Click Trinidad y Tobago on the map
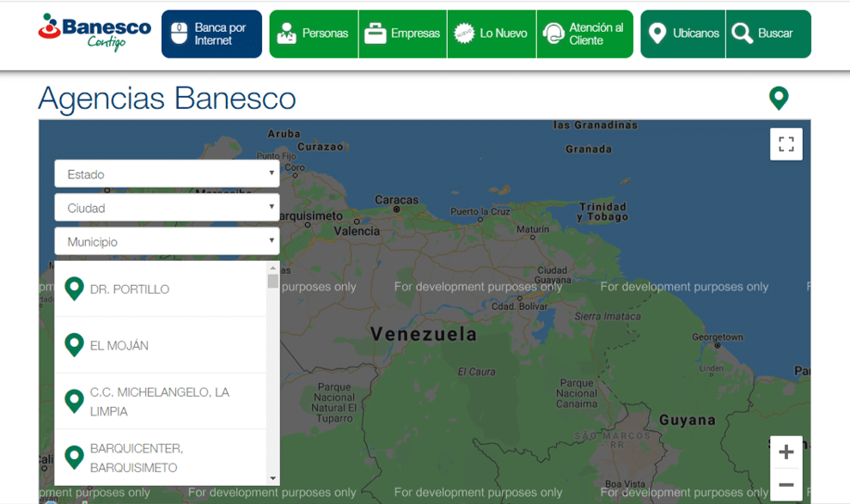Viewport: 850px width, 504px height. [x=602, y=212]
